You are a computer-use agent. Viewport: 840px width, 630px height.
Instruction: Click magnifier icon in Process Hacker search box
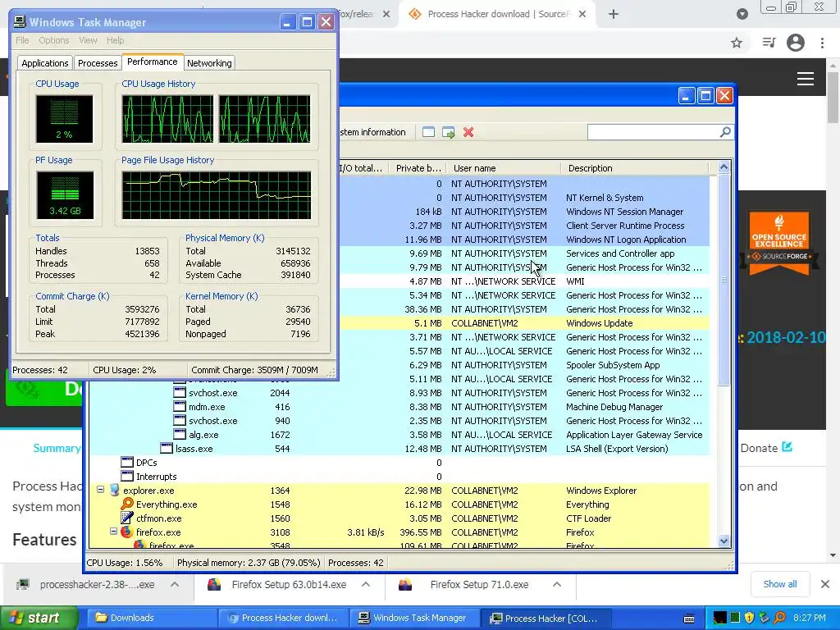725,132
